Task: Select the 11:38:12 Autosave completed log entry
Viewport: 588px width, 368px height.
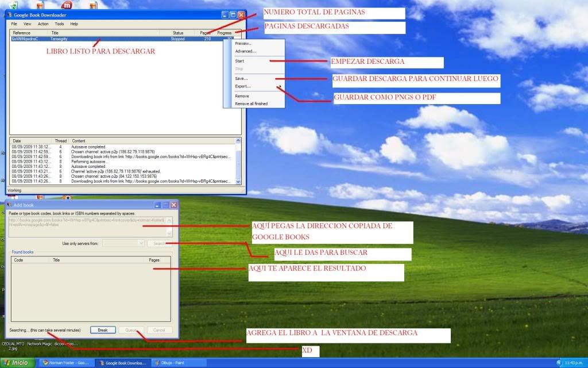Action: 123,147
